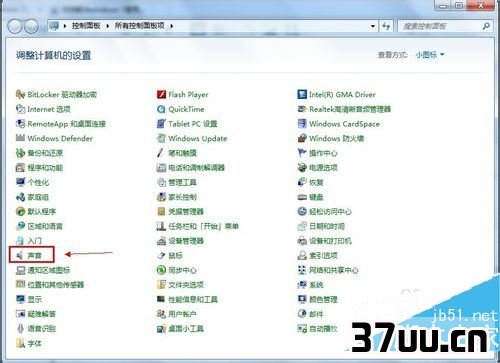Expand the 小图标 view mode dropdown

[x=430, y=55]
